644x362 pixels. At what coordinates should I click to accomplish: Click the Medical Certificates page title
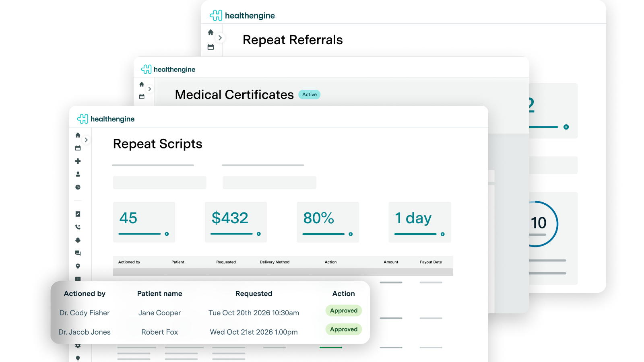tap(234, 95)
